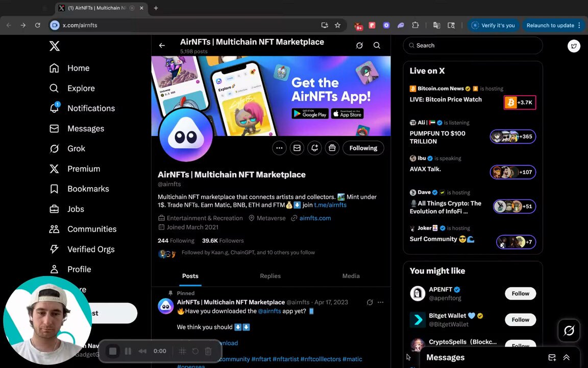Click the bird icon at top right
The image size is (588, 368).
(574, 46)
